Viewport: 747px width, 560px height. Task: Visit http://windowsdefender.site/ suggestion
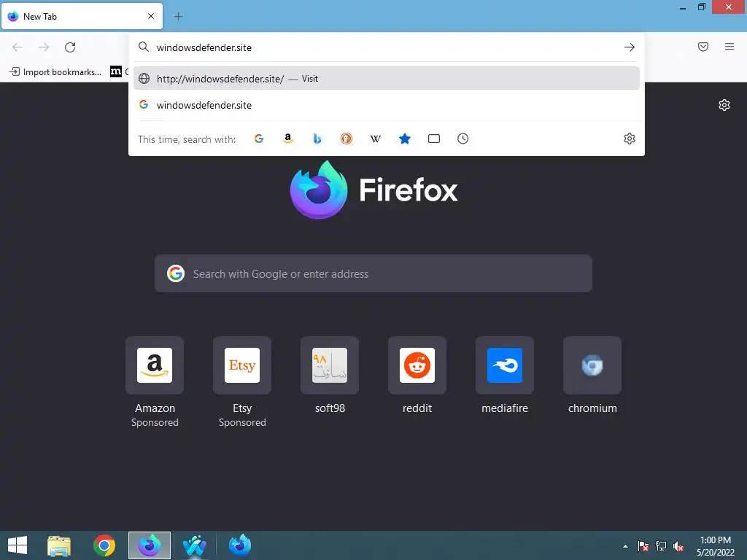(x=387, y=79)
